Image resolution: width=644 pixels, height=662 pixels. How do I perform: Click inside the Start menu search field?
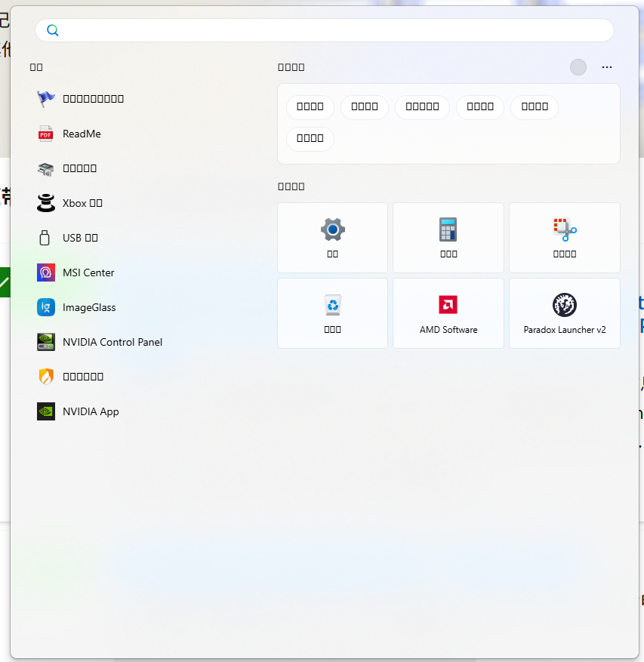[325, 30]
